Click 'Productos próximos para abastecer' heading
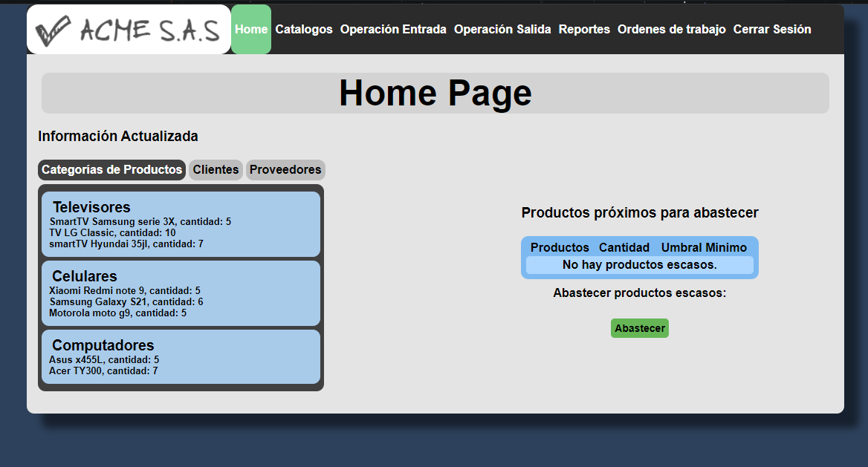Image resolution: width=868 pixels, height=467 pixels. coord(639,213)
